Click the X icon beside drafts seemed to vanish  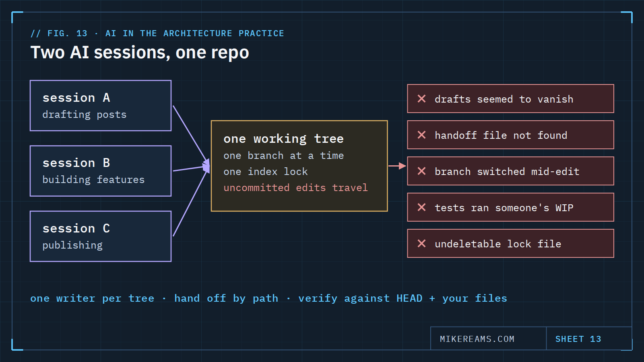(x=421, y=99)
